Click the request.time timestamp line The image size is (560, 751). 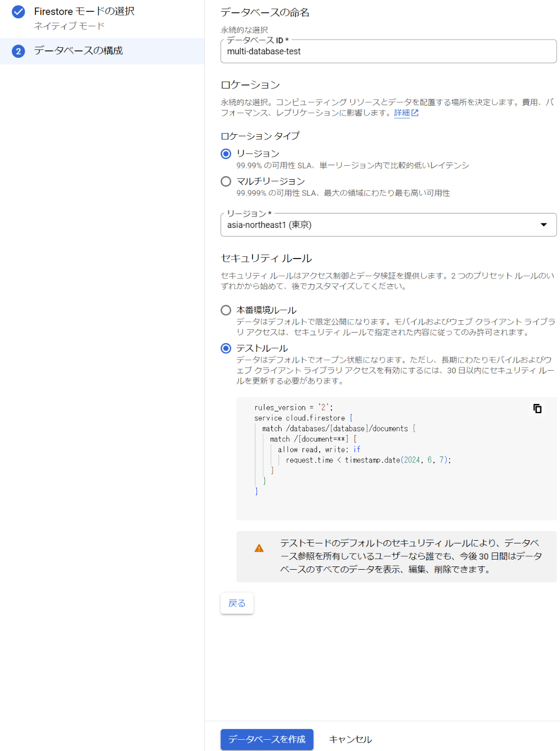pyautogui.click(x=368, y=460)
